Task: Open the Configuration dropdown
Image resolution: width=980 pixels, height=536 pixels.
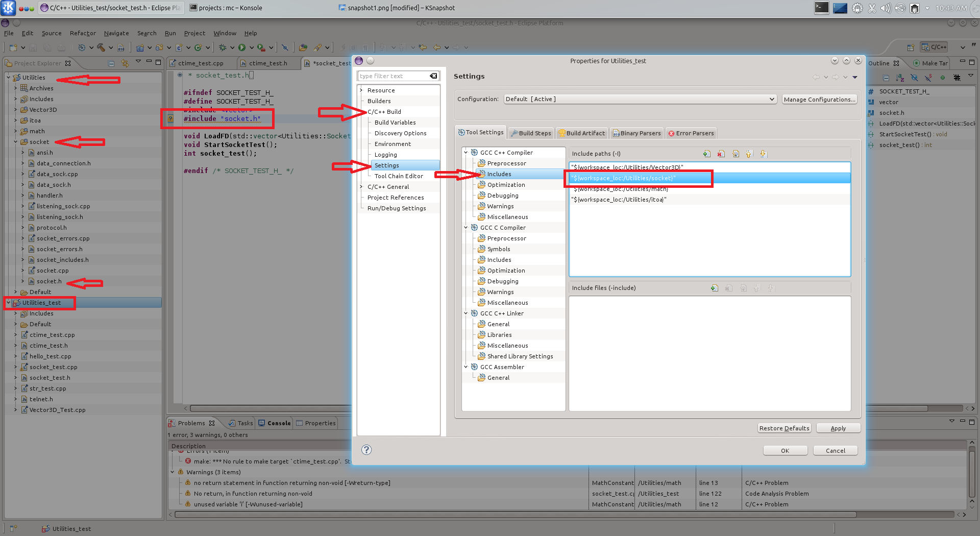Action: coord(640,99)
